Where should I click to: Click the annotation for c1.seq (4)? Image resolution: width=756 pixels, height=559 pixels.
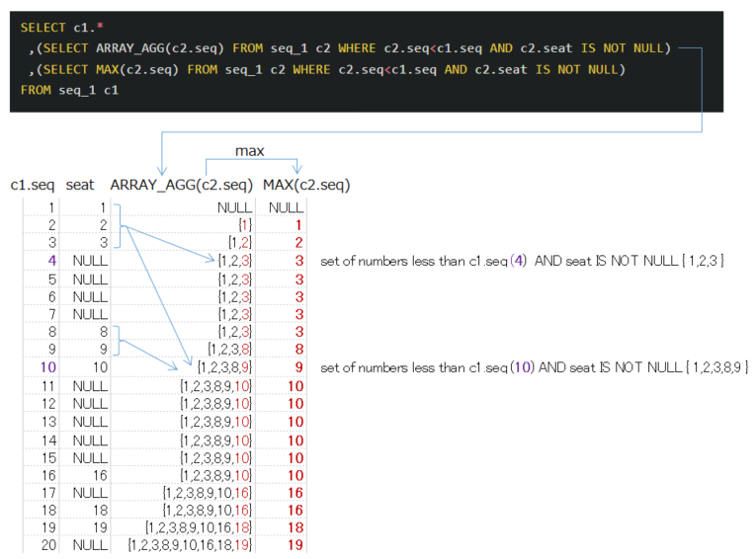click(x=522, y=261)
